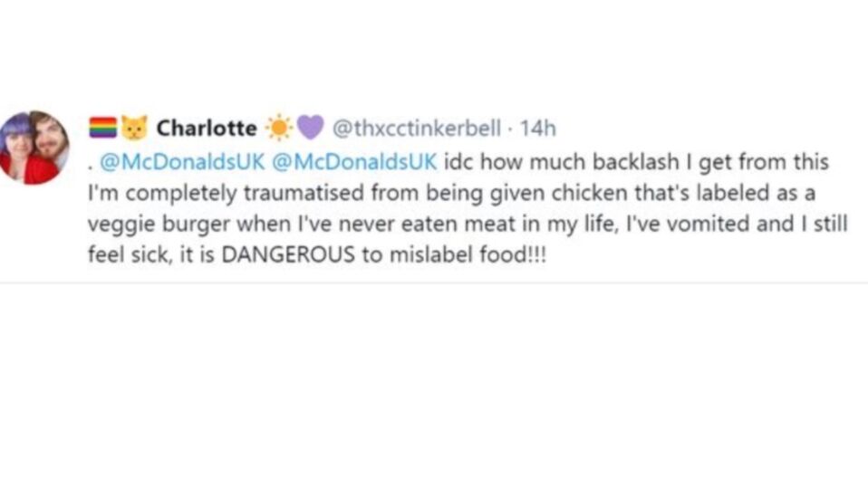Click the purple heart emoji
The image size is (868, 487).
(x=311, y=128)
